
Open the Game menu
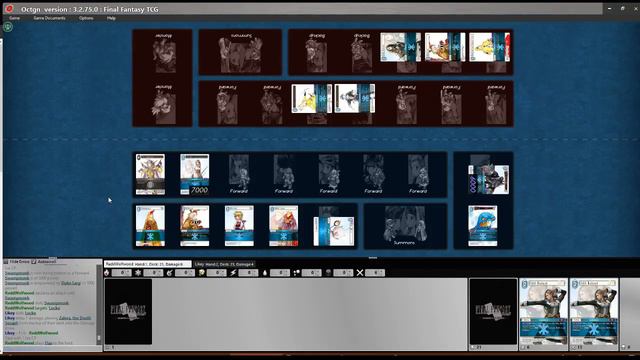click(x=14, y=18)
